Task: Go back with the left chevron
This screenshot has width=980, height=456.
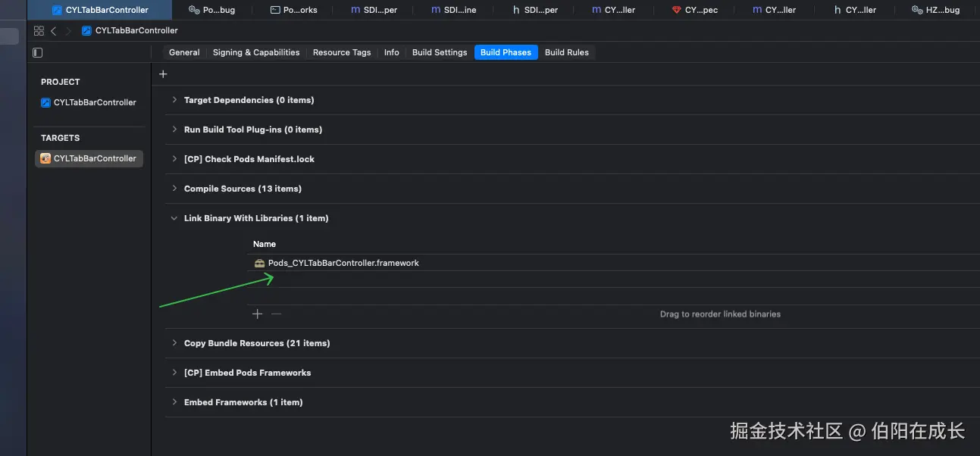Action: (54, 31)
